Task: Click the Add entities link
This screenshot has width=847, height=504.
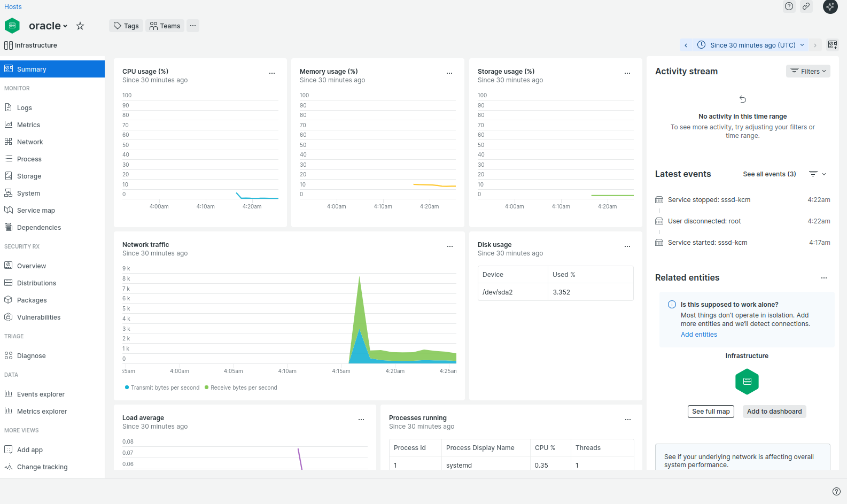Action: click(x=698, y=335)
